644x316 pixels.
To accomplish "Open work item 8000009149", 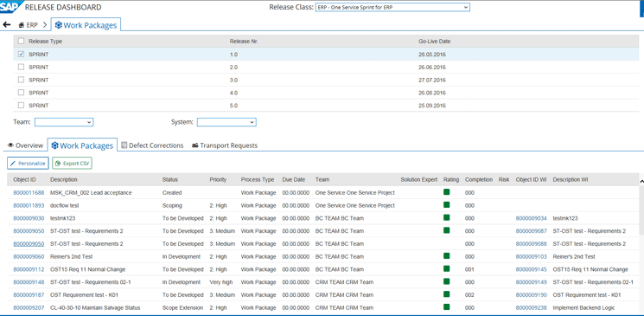I will [531, 282].
